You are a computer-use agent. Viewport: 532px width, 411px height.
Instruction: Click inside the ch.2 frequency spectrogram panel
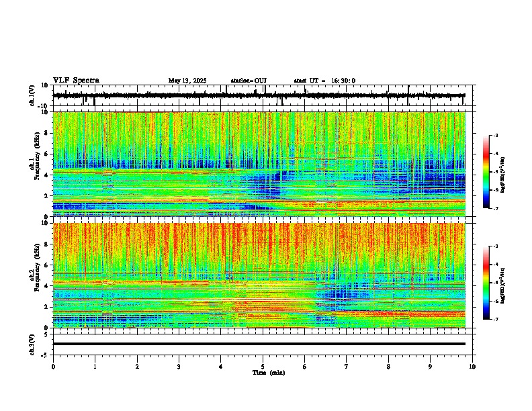pyautogui.click(x=259, y=275)
